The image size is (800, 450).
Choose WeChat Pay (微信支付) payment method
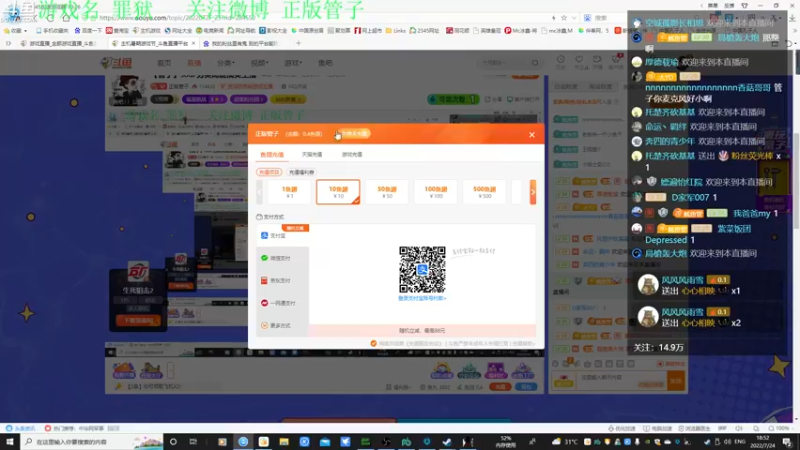click(x=282, y=258)
